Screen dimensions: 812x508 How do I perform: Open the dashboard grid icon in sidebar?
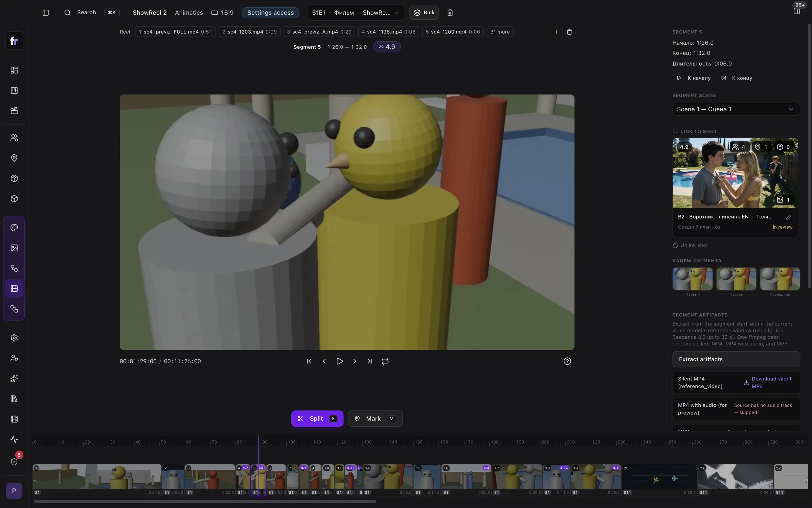[14, 70]
